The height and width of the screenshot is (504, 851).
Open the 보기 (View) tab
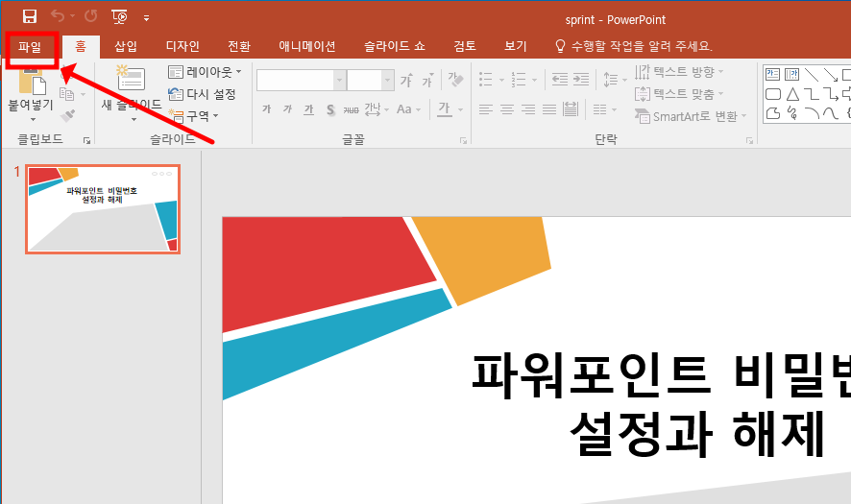(515, 47)
